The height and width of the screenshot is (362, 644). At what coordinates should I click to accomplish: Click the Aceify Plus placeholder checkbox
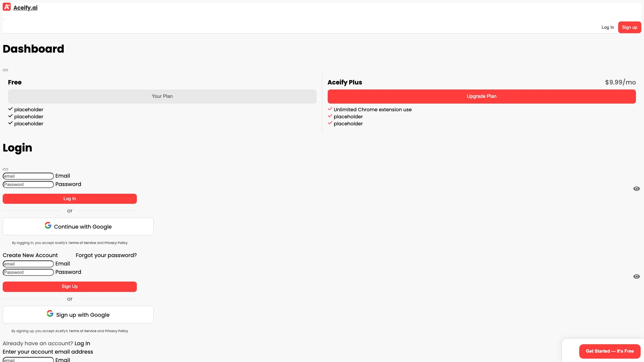coord(330,116)
